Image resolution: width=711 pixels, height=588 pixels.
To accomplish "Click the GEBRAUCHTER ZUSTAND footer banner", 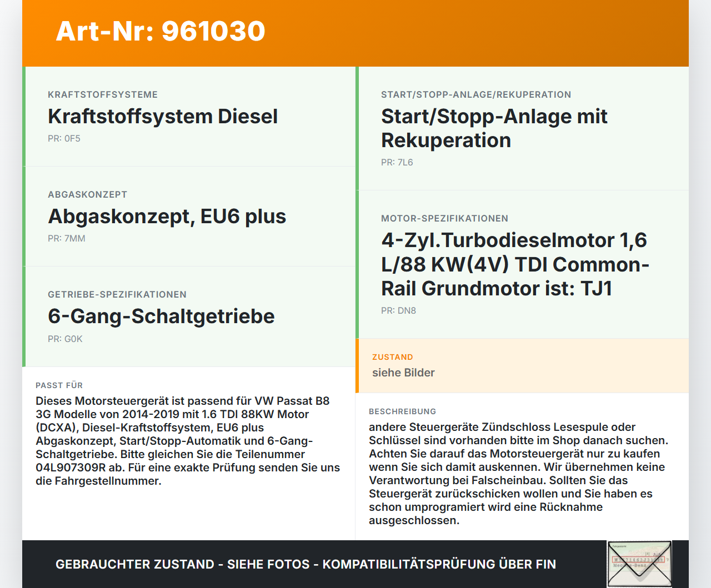I will pyautogui.click(x=306, y=564).
